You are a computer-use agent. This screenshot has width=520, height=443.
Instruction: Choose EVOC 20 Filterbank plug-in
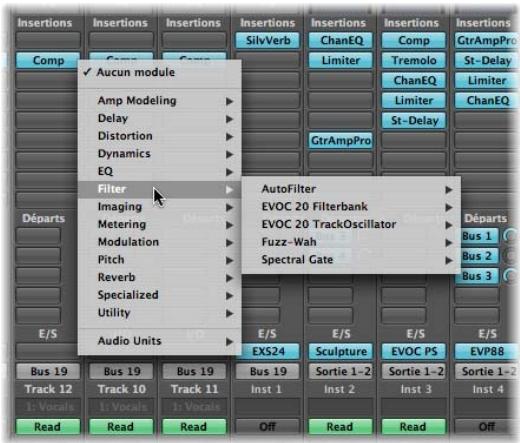351,207
